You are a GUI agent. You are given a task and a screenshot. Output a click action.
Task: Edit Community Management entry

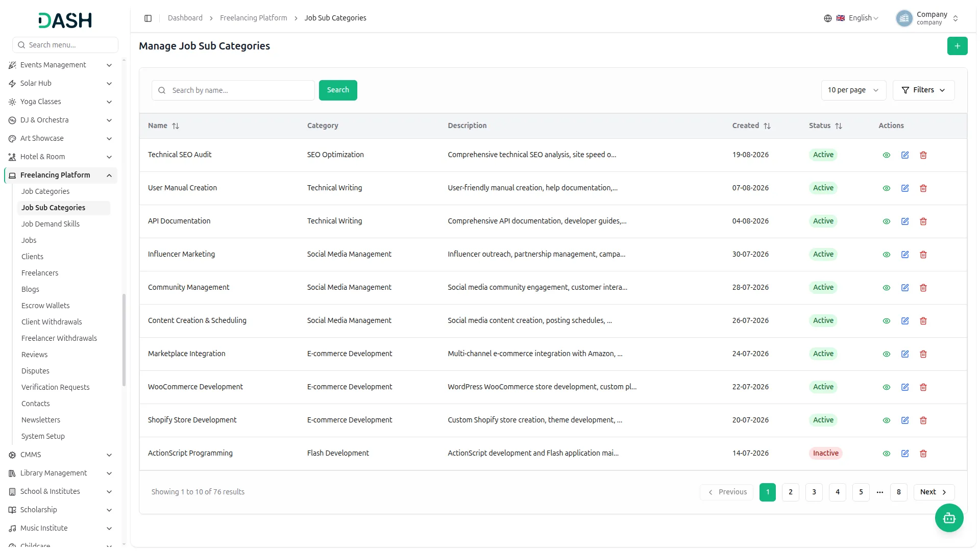pyautogui.click(x=904, y=288)
